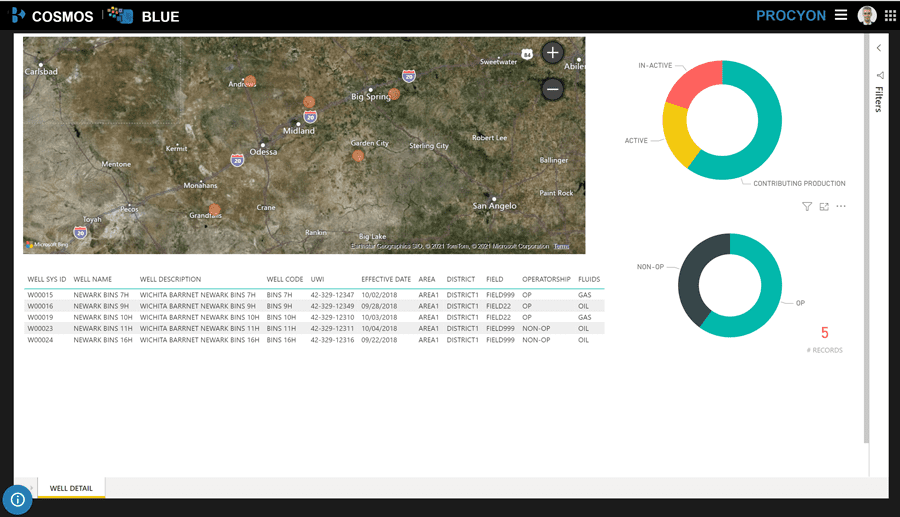Select row W00023

(314, 329)
